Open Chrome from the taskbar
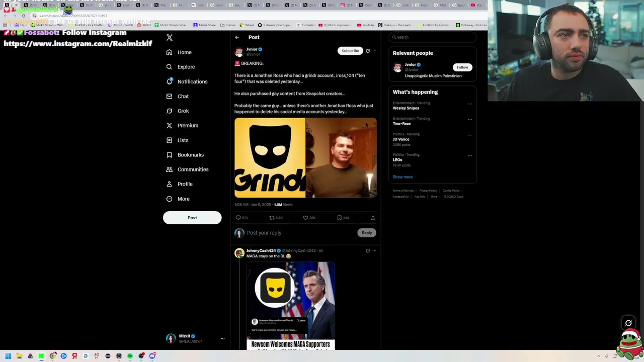The width and height of the screenshot is (644, 362). [x=52, y=356]
